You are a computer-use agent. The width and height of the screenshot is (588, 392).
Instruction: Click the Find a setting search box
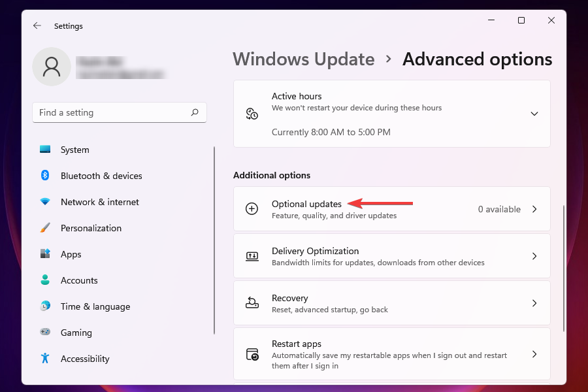click(x=111, y=112)
